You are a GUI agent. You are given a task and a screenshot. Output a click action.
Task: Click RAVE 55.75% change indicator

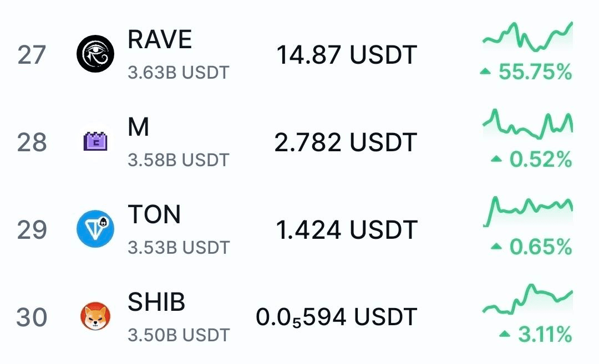pyautogui.click(x=527, y=71)
